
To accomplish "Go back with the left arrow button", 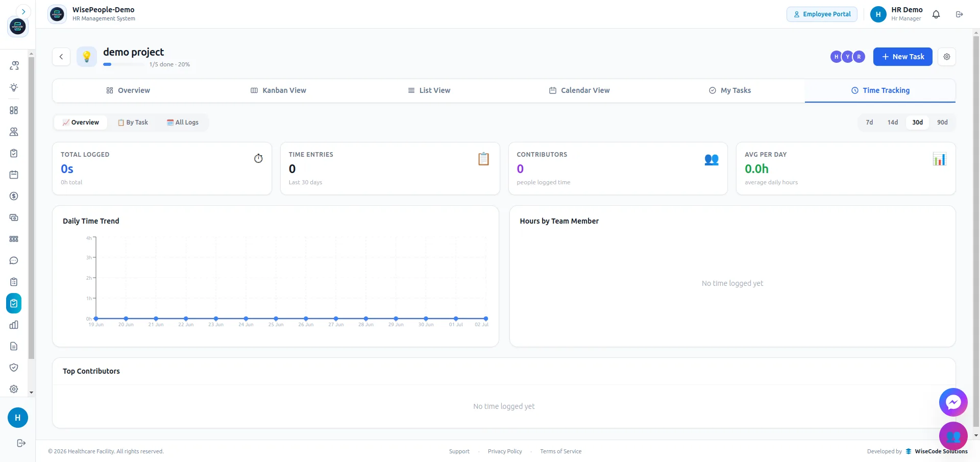I will point(61,57).
